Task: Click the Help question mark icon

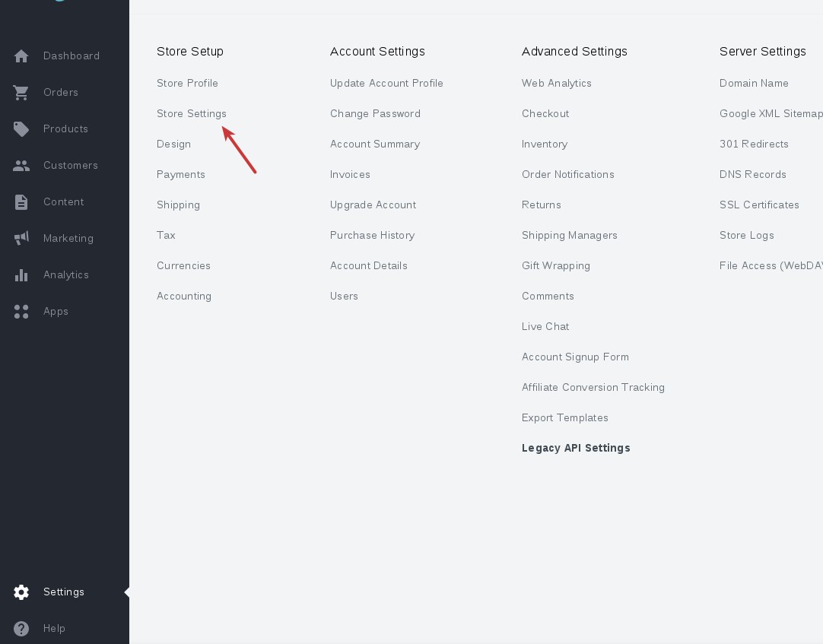Action: [x=21, y=629]
